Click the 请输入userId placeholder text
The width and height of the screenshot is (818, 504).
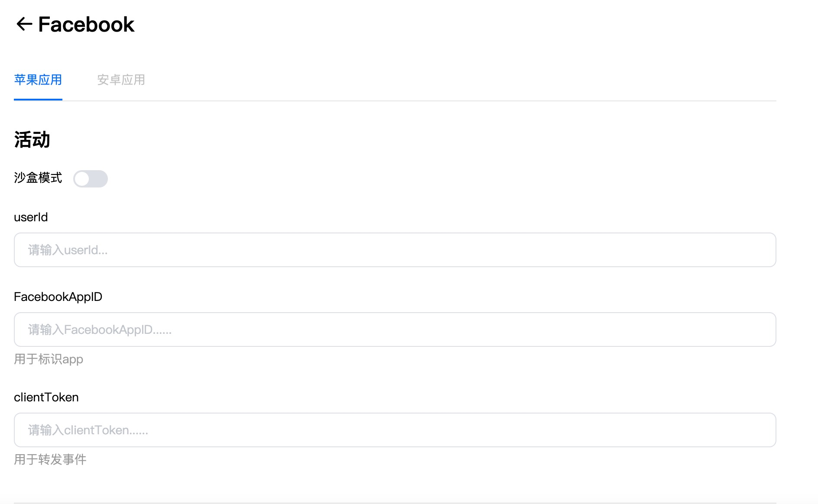tap(68, 250)
